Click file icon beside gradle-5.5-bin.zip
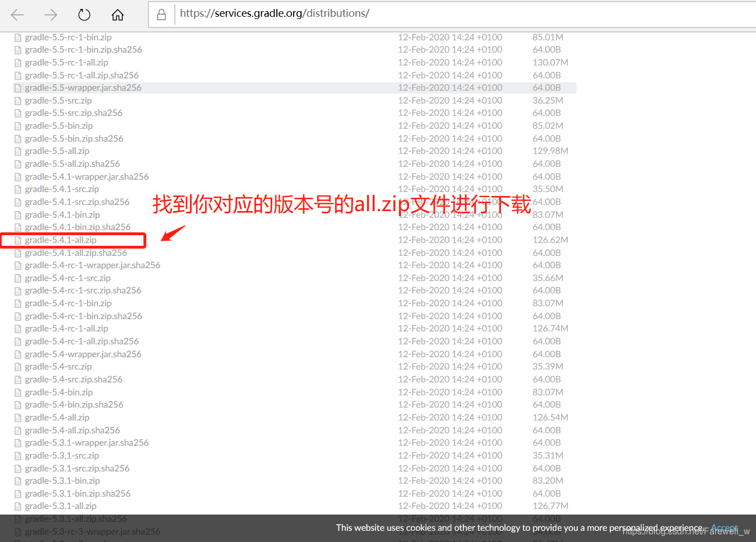This screenshot has width=756, height=542. (x=18, y=127)
